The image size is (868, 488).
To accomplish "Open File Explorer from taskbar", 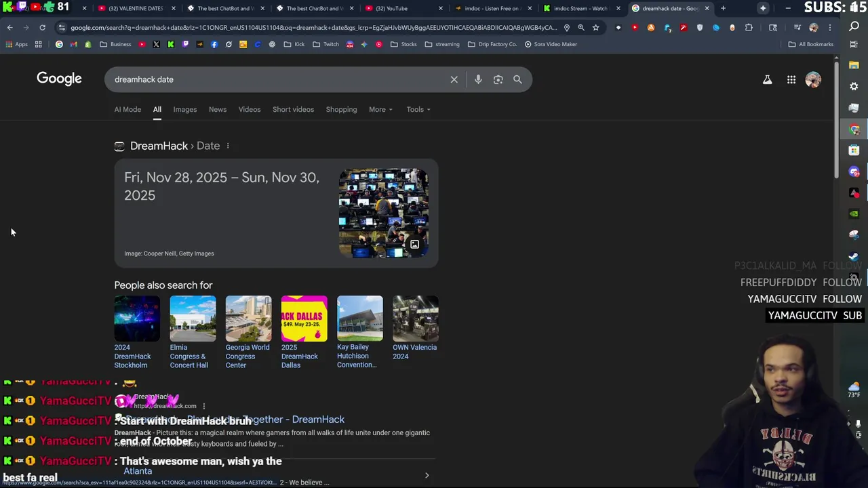I will (x=854, y=65).
